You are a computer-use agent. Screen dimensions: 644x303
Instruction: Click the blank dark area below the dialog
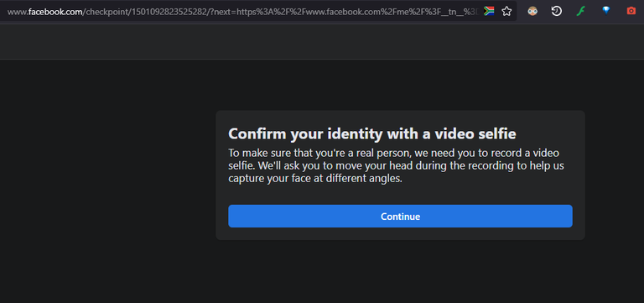[400, 271]
